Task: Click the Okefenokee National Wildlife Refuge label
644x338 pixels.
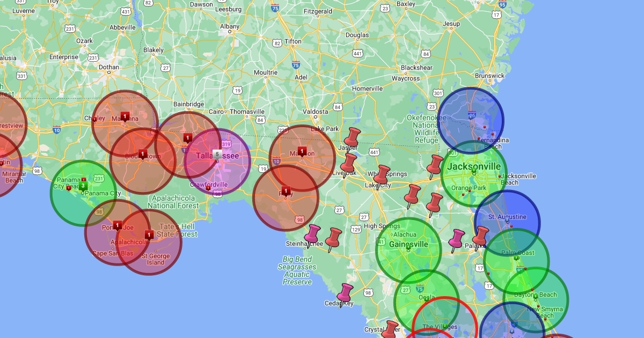Action: tap(426, 129)
